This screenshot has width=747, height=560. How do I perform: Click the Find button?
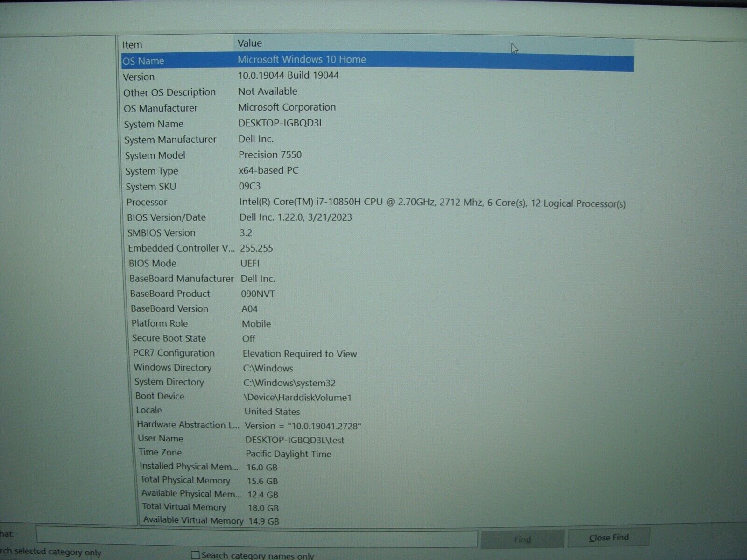[x=522, y=539]
